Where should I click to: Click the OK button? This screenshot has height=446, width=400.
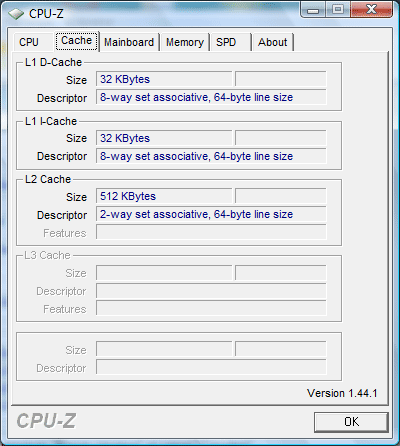[351, 422]
